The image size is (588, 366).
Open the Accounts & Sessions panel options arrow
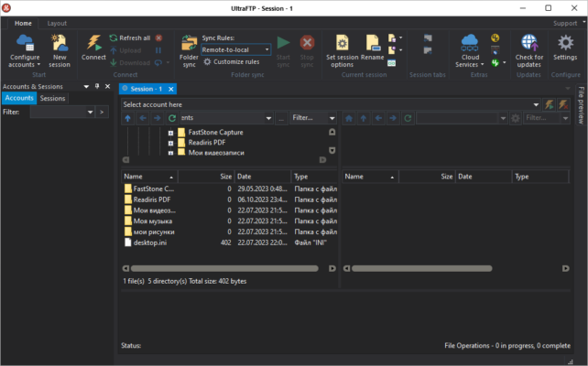[86, 87]
